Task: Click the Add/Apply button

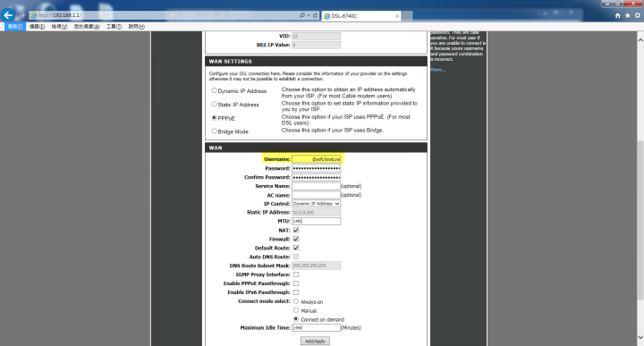Action: pyautogui.click(x=315, y=341)
